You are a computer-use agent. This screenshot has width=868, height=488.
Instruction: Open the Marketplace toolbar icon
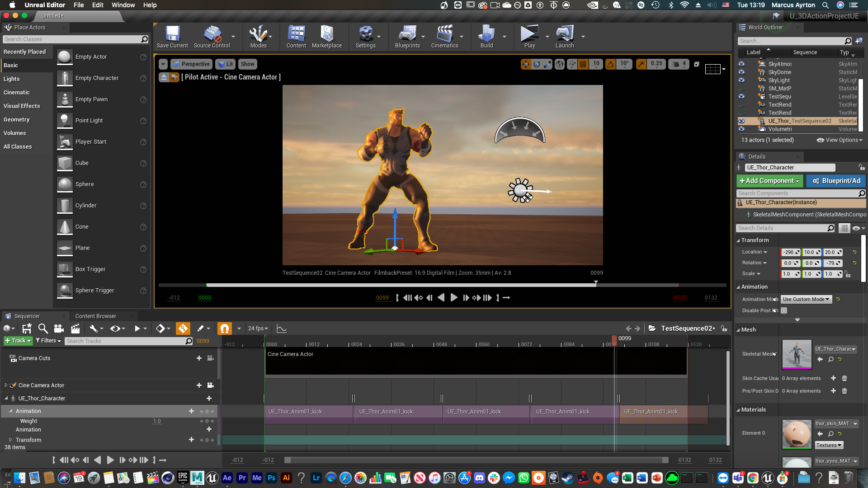click(327, 37)
